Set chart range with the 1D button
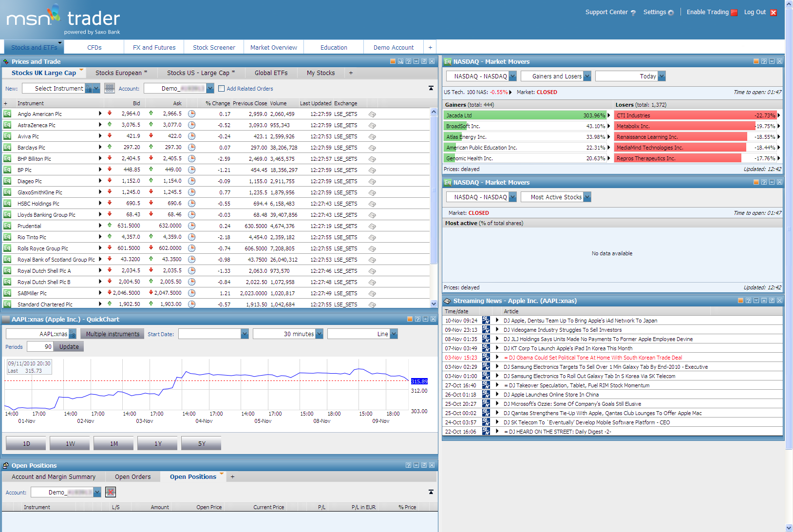This screenshot has height=532, width=793. (x=26, y=443)
